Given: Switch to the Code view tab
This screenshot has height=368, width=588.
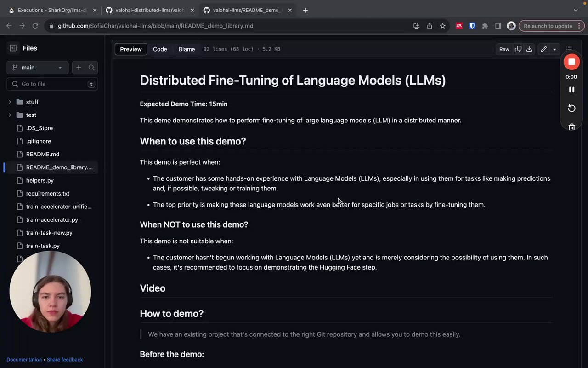Looking at the screenshot, I should click(160, 49).
